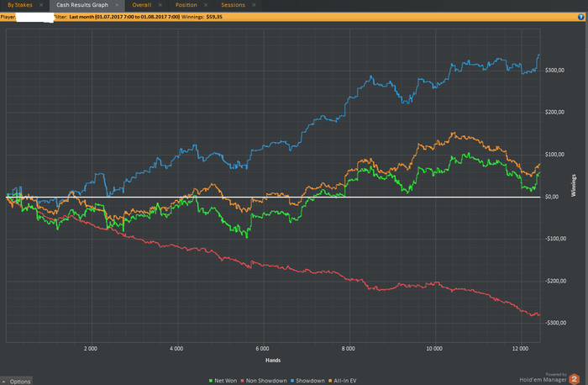Click the $100,00 axis label
The image size is (588, 385).
[x=554, y=155]
